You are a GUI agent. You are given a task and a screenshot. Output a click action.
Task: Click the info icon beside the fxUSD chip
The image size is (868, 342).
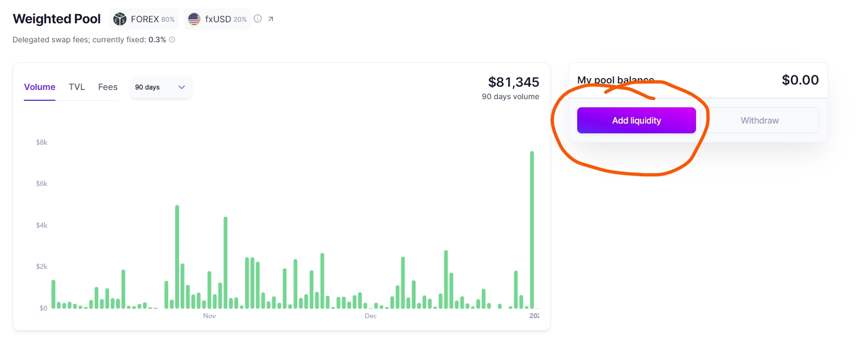point(258,19)
